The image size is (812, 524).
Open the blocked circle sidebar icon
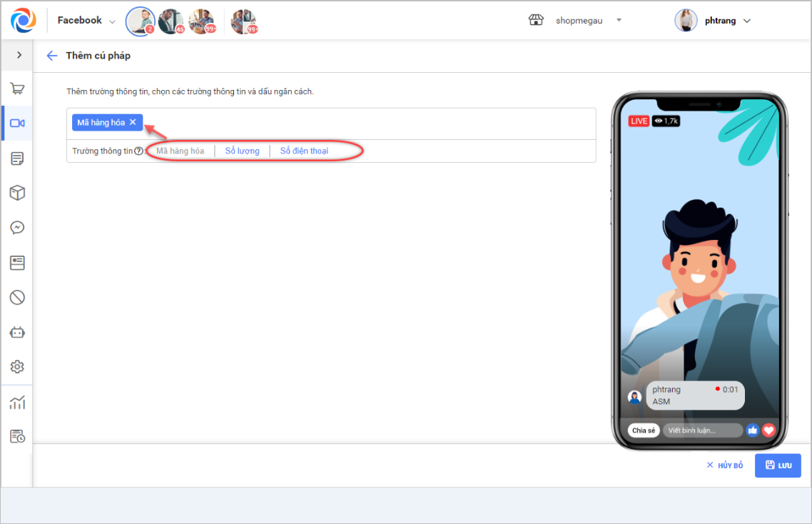17,298
